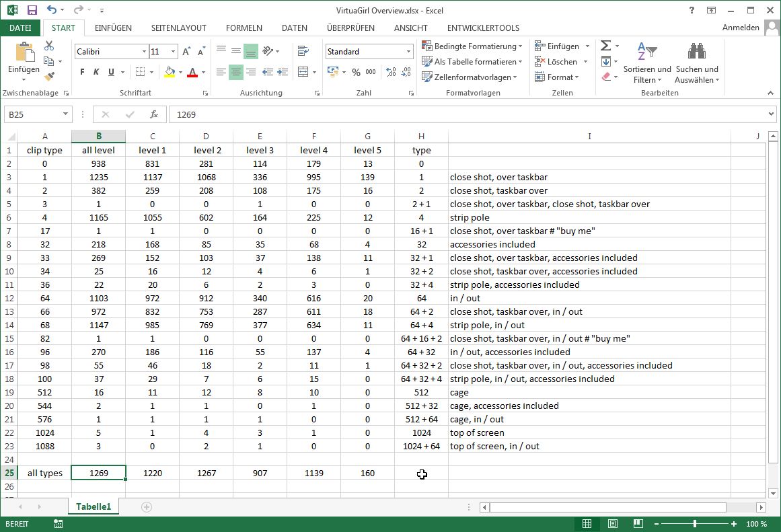Apply red font color A
This screenshot has height=532, width=781.
click(x=192, y=72)
